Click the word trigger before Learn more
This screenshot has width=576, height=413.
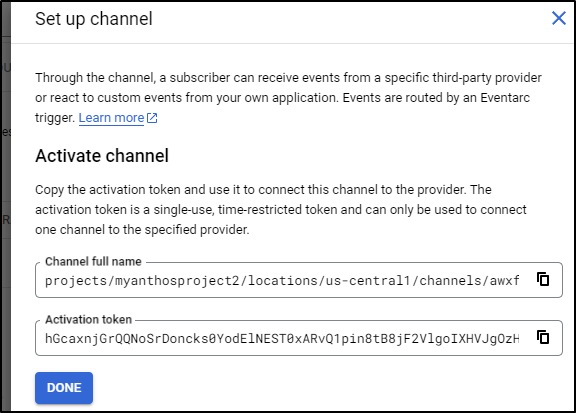tap(55, 118)
